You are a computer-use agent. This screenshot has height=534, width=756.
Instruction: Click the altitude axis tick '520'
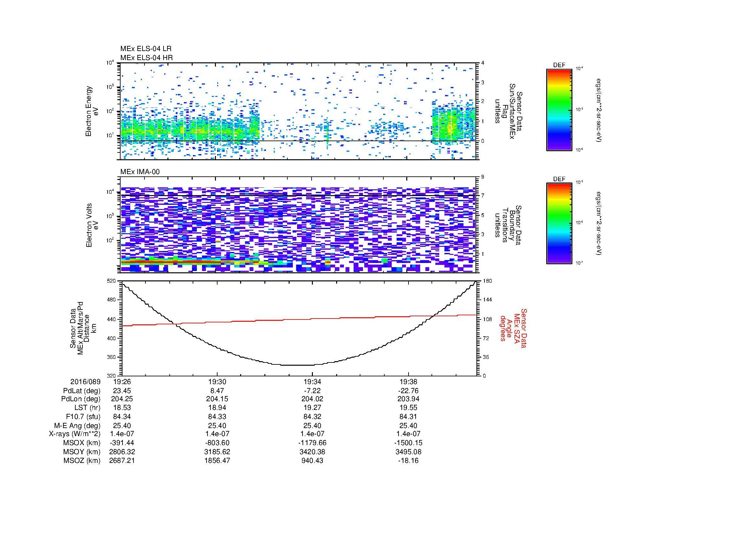pos(112,281)
